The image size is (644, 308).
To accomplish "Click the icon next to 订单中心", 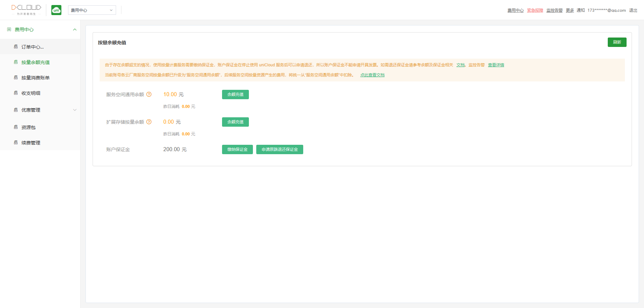I will pos(16,47).
